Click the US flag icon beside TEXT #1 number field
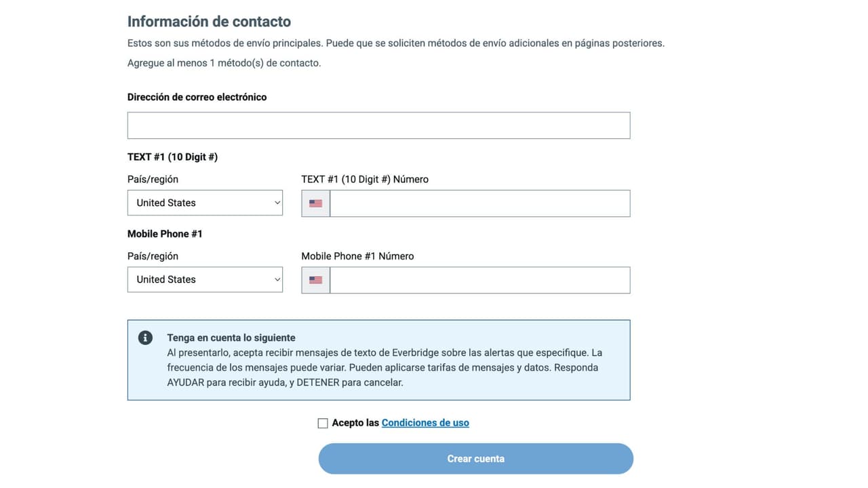868x488 pixels. tap(315, 203)
